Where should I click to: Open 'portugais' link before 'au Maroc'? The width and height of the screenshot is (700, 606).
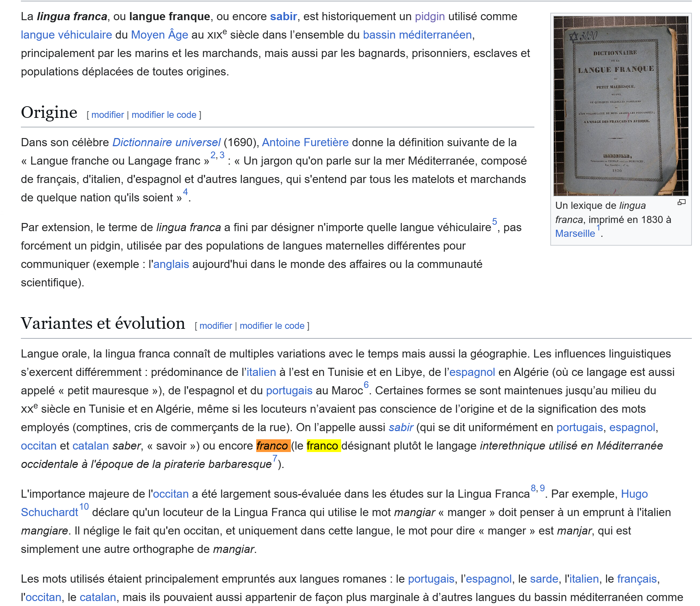tap(289, 390)
